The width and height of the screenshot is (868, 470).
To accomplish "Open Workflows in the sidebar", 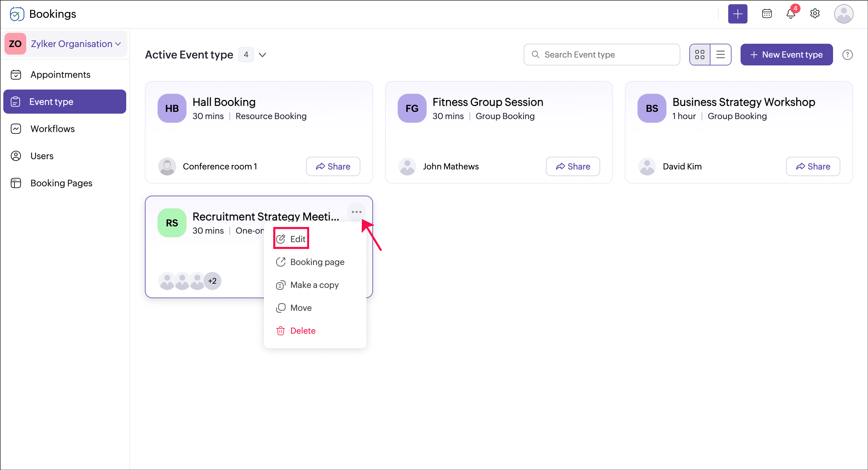I will pos(52,129).
